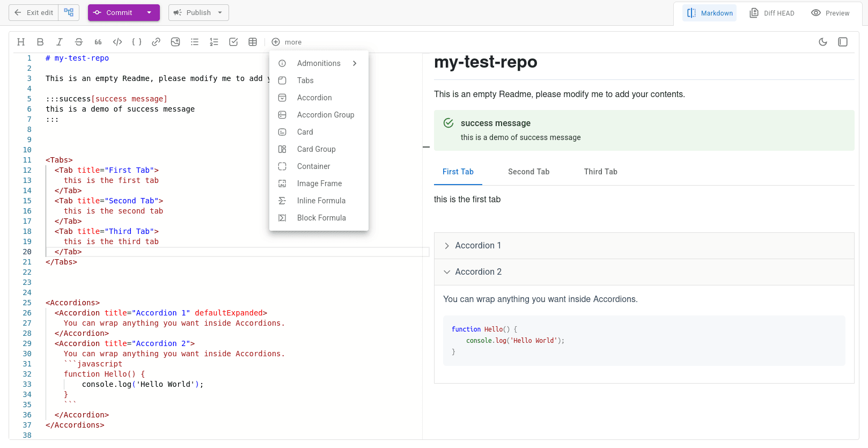Apply strikethrough formatting
The width and height of the screenshot is (868, 448).
[x=79, y=42]
